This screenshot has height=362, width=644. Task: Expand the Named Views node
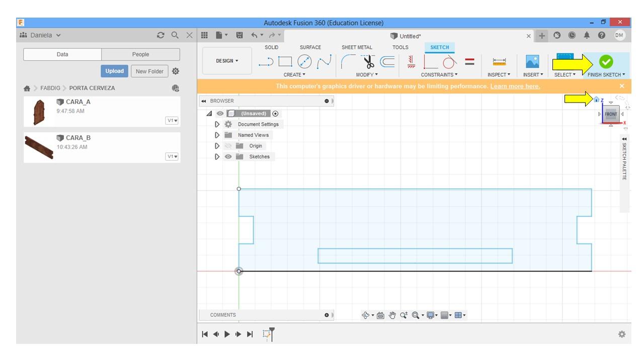(217, 135)
